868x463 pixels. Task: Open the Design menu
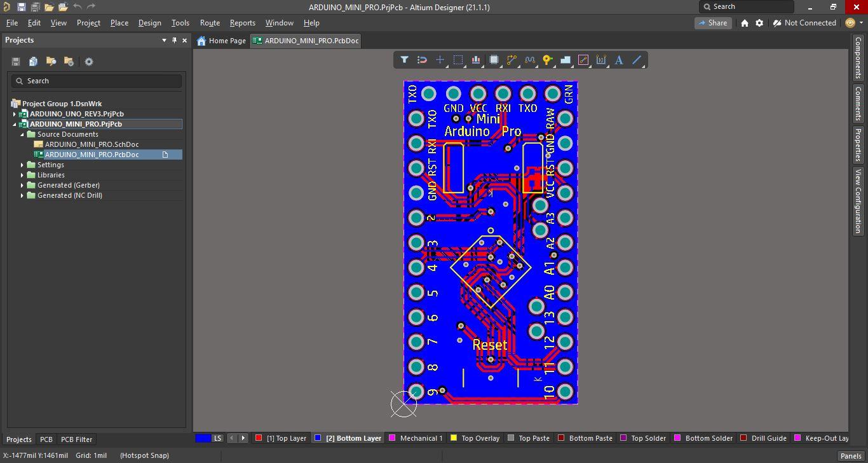[149, 23]
